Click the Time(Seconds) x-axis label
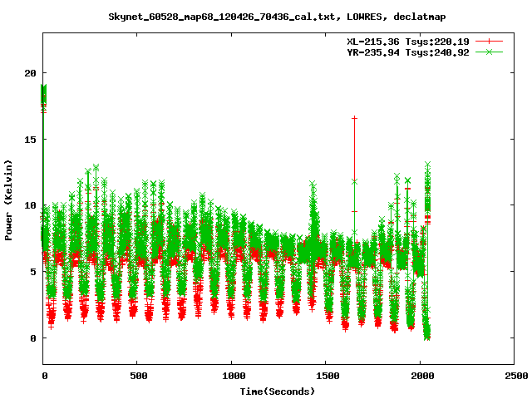The image size is (532, 399). coord(277,392)
